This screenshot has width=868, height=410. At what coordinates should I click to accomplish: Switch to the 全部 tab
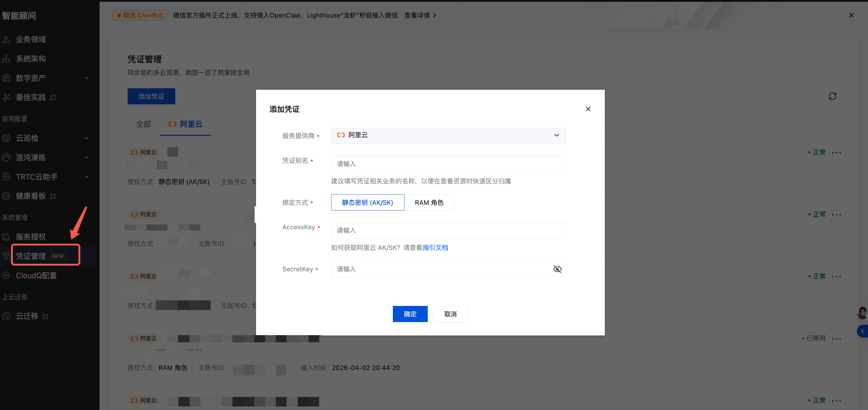click(143, 124)
